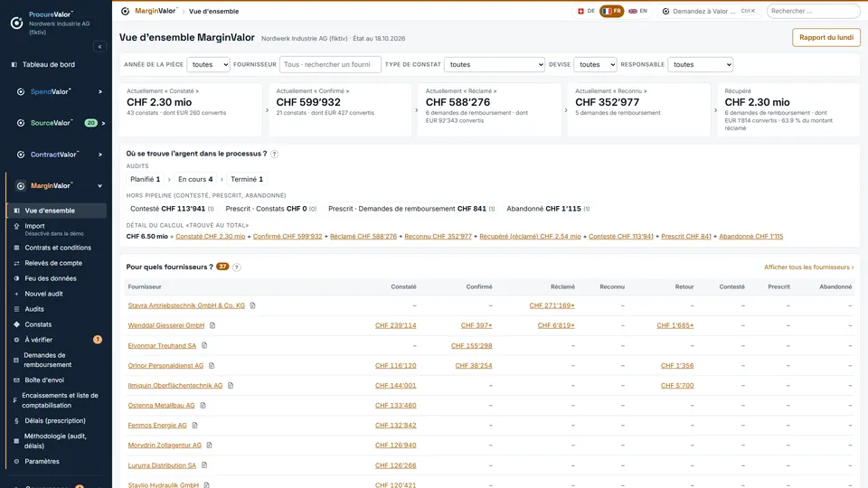Click the Rapport du lundi button
The image size is (868, 488).
pyautogui.click(x=826, y=38)
